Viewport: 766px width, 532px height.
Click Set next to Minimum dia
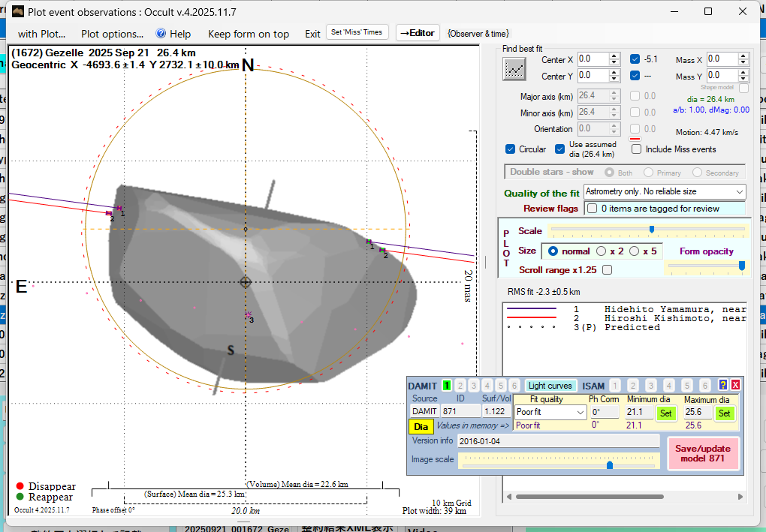(665, 413)
